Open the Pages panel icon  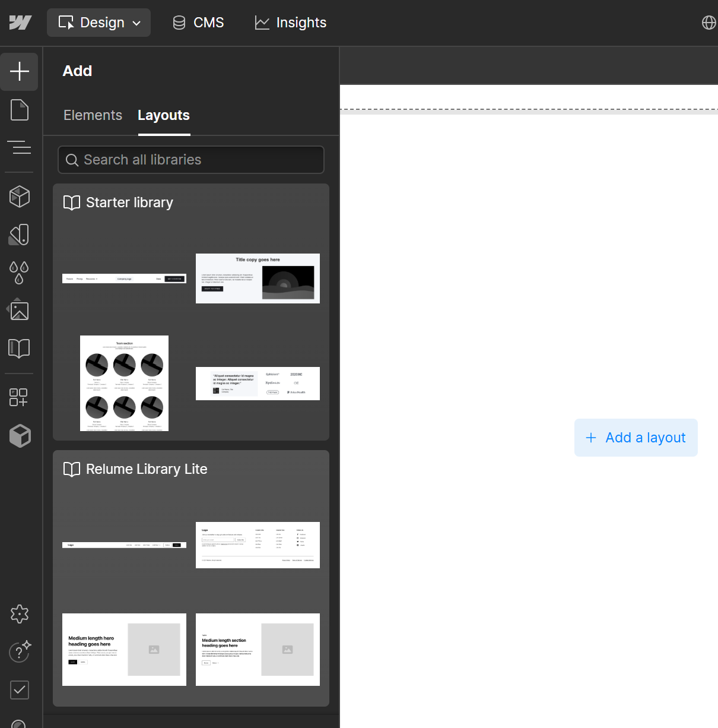pos(20,110)
